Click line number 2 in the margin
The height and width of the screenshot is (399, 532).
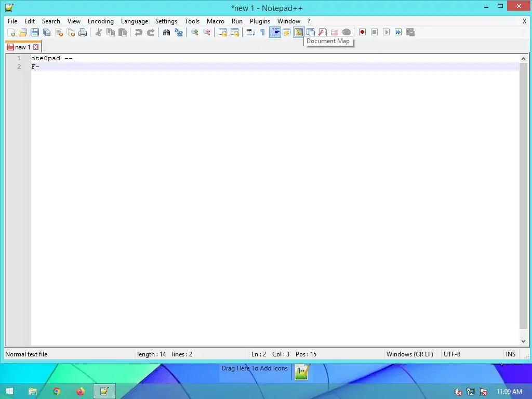coord(19,66)
